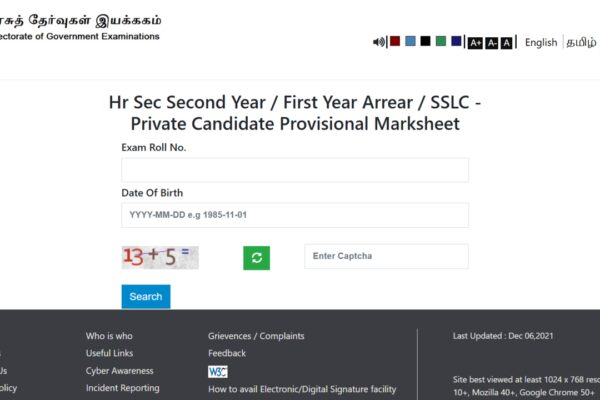Open Grievences / Complaints link
The height and width of the screenshot is (400, 600).
point(256,336)
